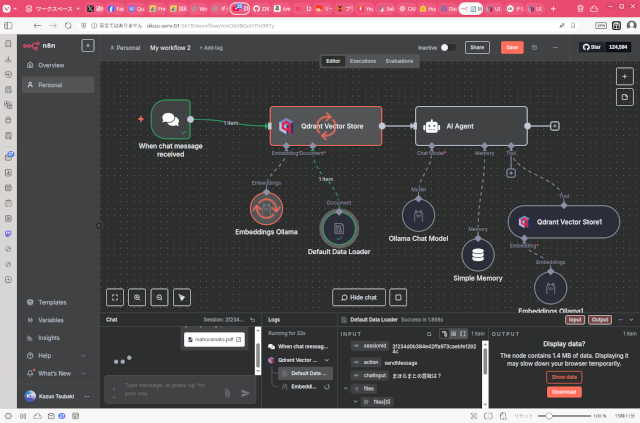Collapse the n8n sidebar
640x423 pixels.
99,225
